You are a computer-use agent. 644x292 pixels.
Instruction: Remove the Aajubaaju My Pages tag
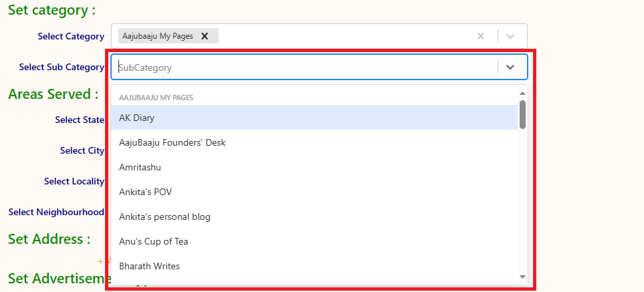tap(205, 36)
